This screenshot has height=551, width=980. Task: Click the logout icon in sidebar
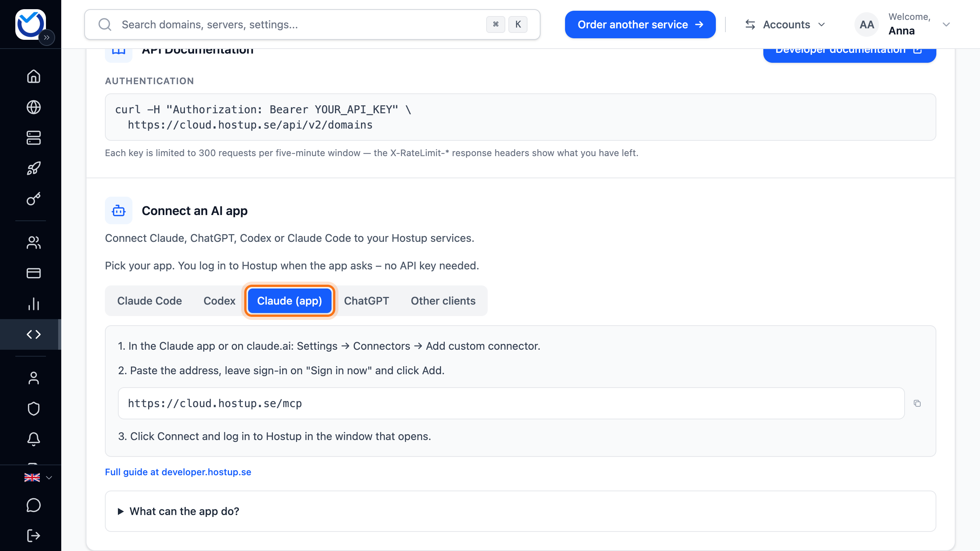[34, 536]
